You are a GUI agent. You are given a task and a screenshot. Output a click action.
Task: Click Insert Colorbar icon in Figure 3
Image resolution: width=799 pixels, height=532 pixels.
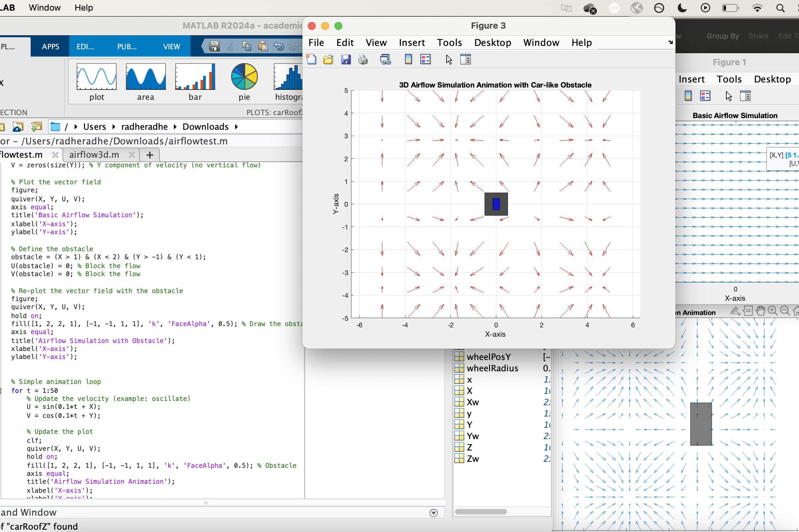pyautogui.click(x=408, y=60)
